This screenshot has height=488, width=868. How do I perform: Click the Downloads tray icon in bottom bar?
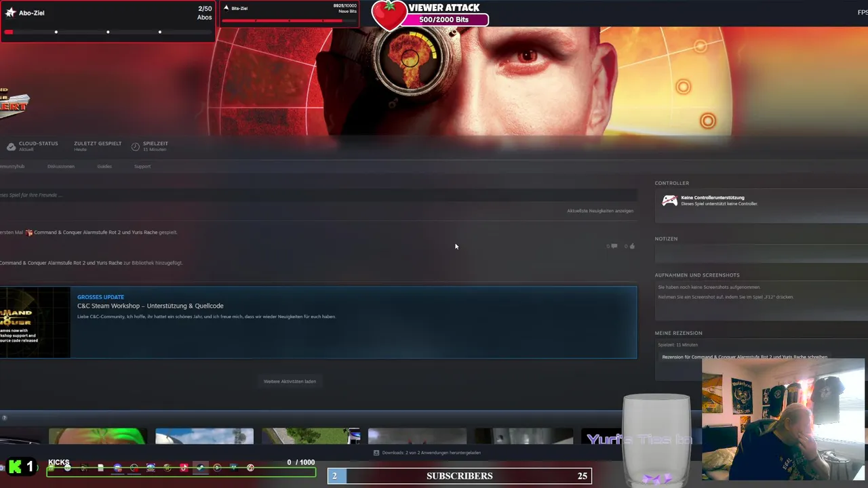[x=376, y=453]
